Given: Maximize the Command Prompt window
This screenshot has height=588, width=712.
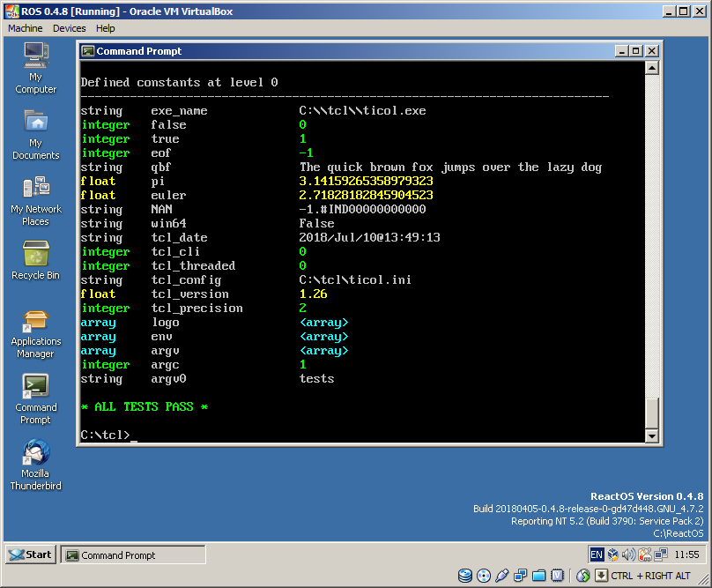Looking at the screenshot, I should point(635,51).
